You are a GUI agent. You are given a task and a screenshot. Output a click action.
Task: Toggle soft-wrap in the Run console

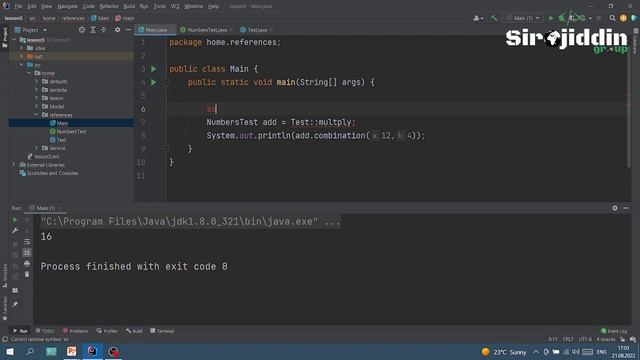click(x=27, y=242)
